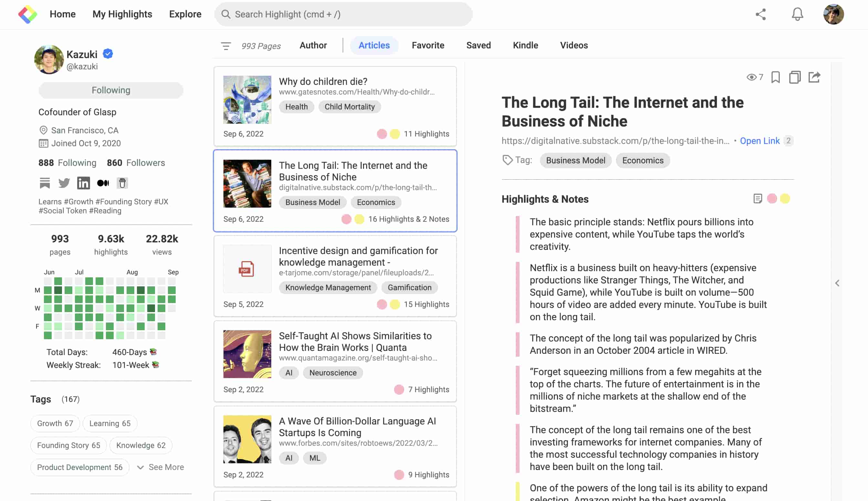This screenshot has width=868, height=501.
Task: Toggle pink highlight filter in Highlights & Notes
Action: tap(772, 199)
